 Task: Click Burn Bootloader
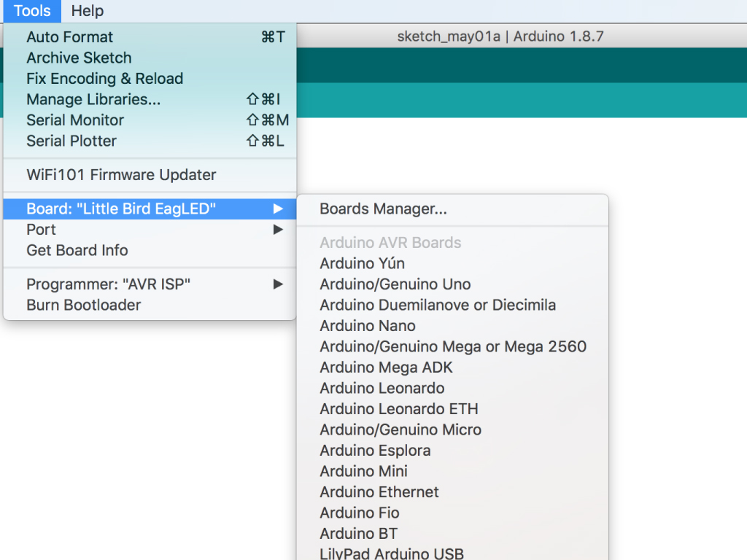(x=150, y=305)
